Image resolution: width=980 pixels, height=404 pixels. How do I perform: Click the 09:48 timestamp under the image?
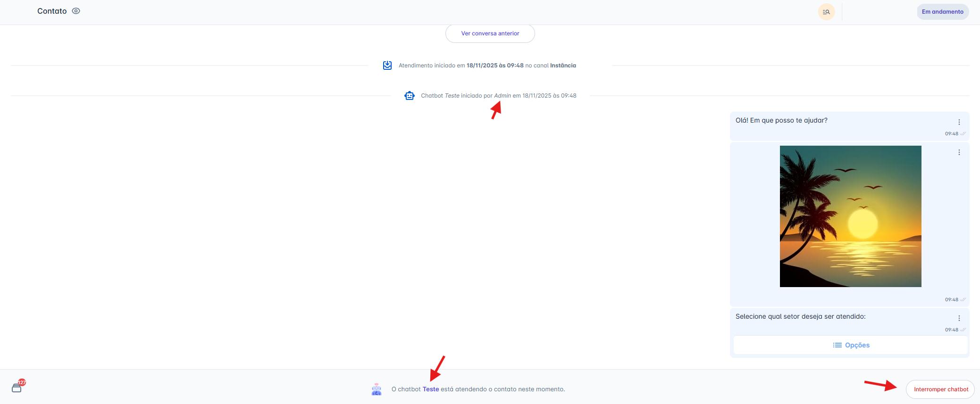pyautogui.click(x=951, y=300)
